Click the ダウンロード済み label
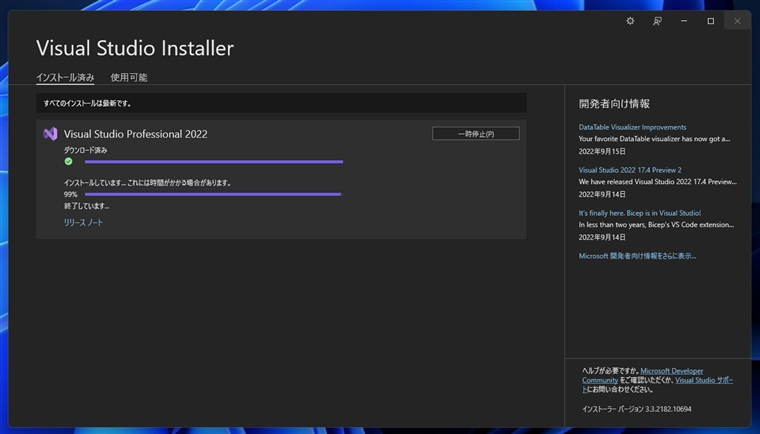Image resolution: width=760 pixels, height=434 pixels. click(86, 150)
